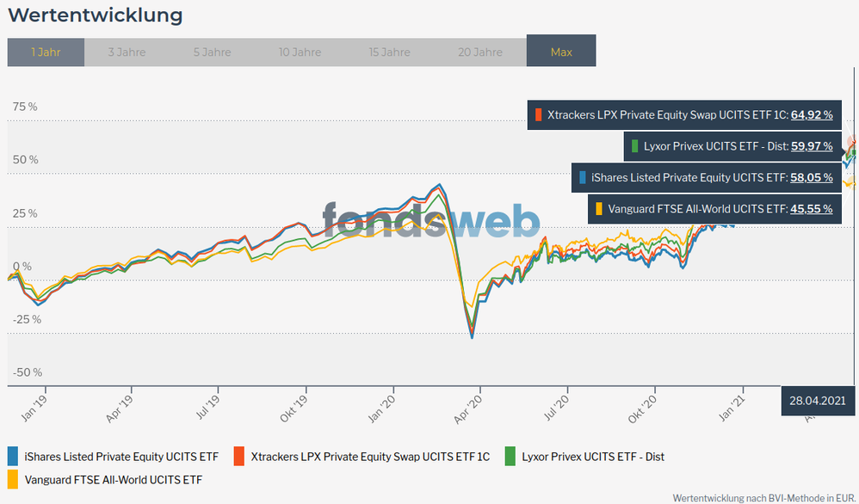The height and width of the screenshot is (504, 859).
Task: Switch to the 3 Jahre tab
Action: point(127,52)
